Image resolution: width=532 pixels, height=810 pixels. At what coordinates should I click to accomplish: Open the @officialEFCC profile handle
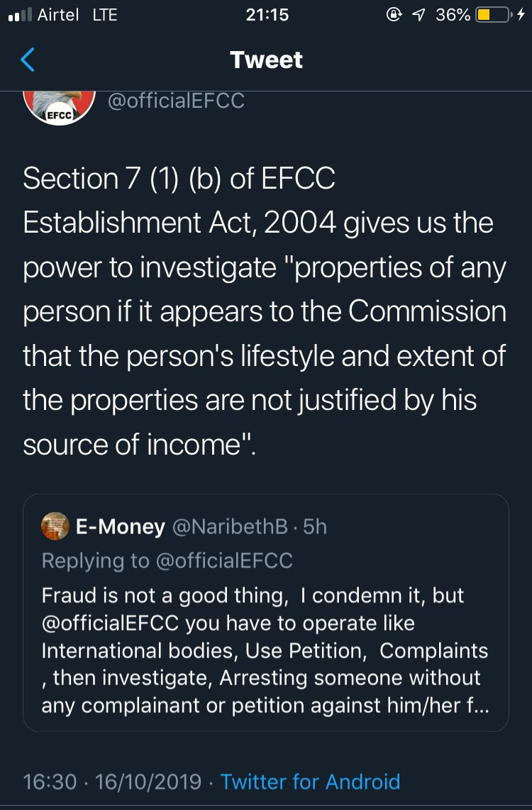[176, 100]
